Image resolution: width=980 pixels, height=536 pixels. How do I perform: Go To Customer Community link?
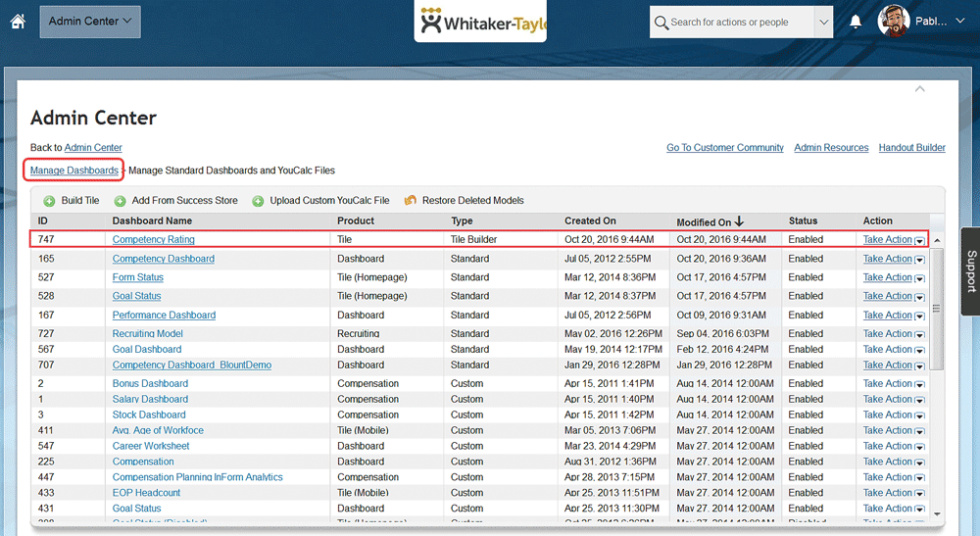724,148
